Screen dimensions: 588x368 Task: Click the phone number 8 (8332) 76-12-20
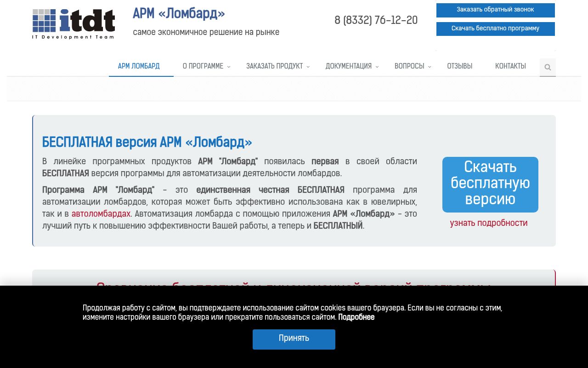376,21
